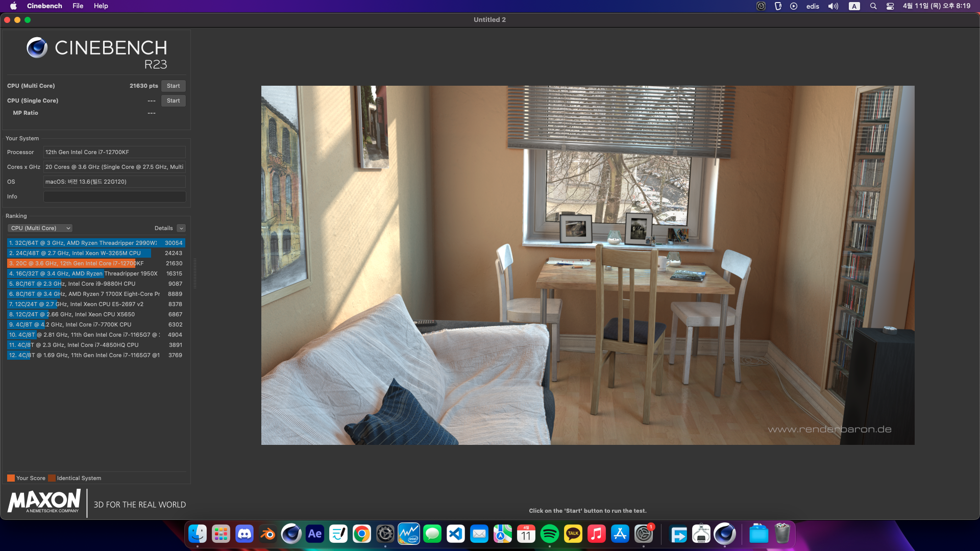Open the volume control in the menu bar
The image size is (980, 551).
[833, 6]
